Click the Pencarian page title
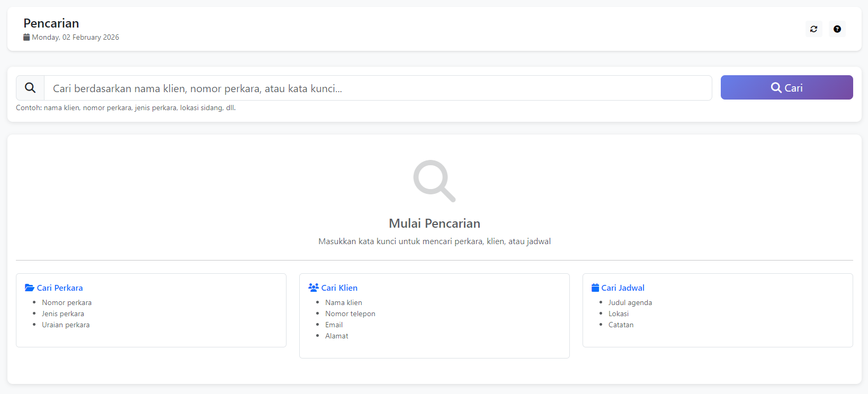The height and width of the screenshot is (394, 868). pyautogui.click(x=51, y=23)
